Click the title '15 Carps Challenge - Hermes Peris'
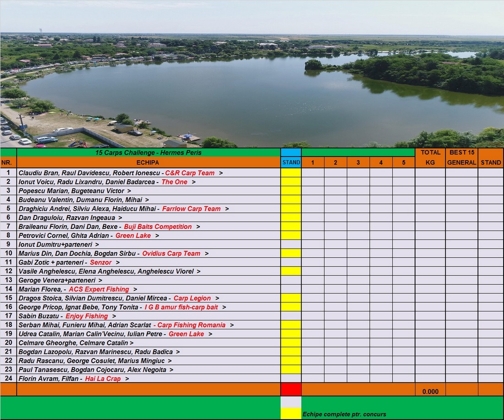Image resolution: width=504 pixels, height=420 pixels. pyautogui.click(x=148, y=152)
